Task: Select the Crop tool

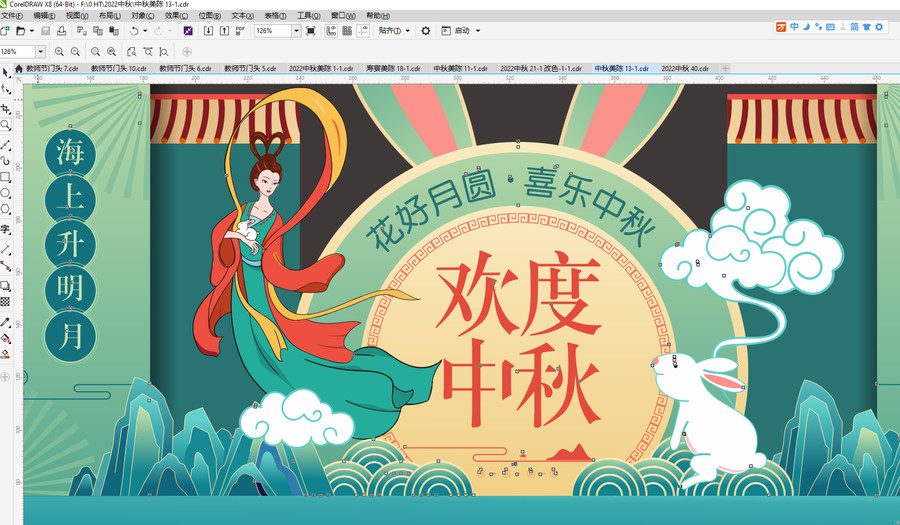Action: (x=5, y=108)
